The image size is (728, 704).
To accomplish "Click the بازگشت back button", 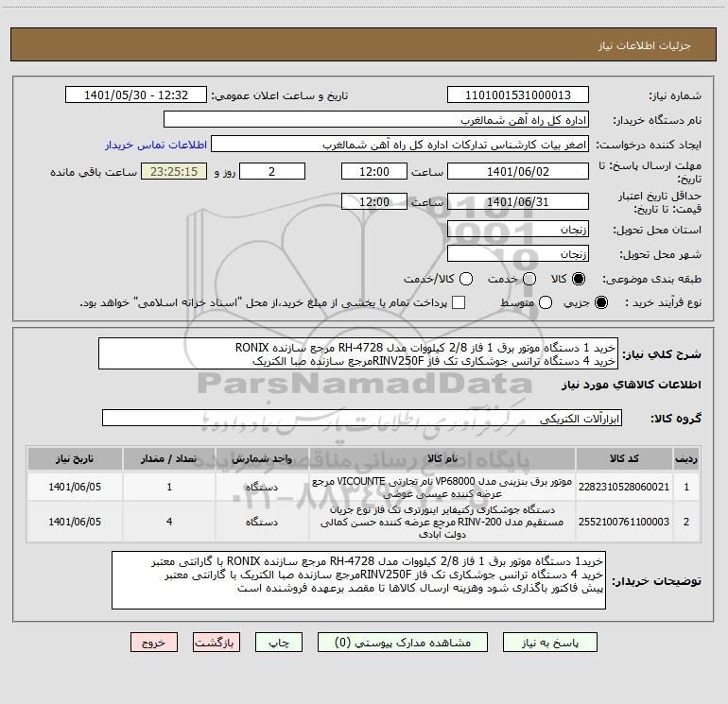I will pos(217,643).
